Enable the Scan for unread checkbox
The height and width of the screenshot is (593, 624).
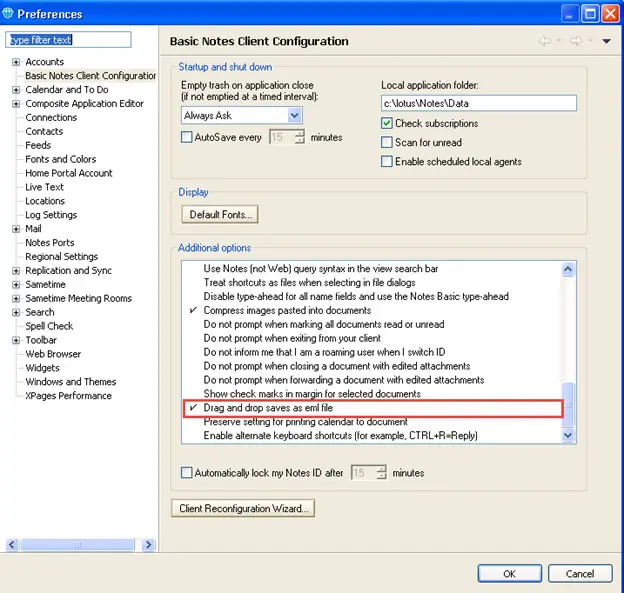pyautogui.click(x=386, y=142)
